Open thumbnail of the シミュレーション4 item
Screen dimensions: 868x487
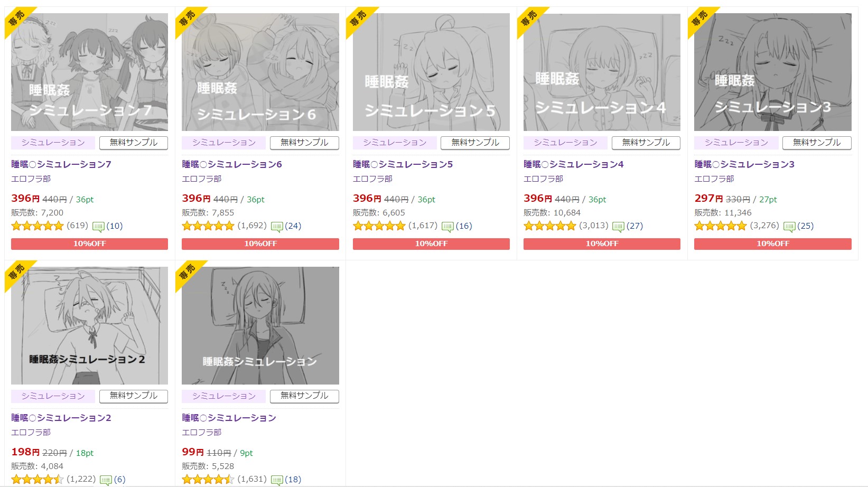[602, 72]
